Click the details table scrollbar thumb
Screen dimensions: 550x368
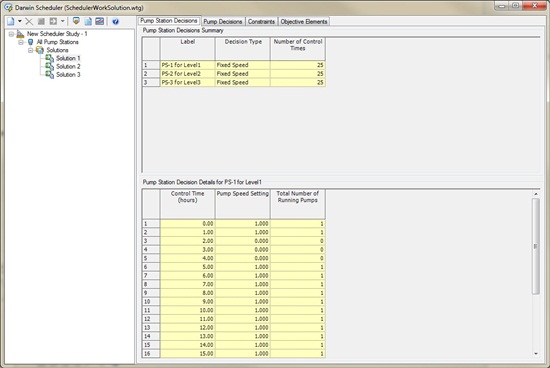tap(536, 246)
